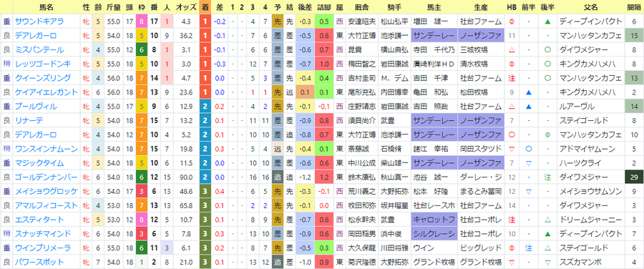Sort by the 後差 column header
This screenshot has height=269, width=644.
click(305, 7)
